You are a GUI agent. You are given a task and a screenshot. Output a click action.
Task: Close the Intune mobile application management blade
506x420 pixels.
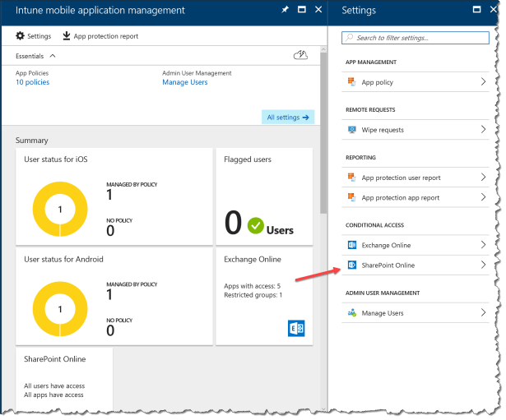[318, 10]
